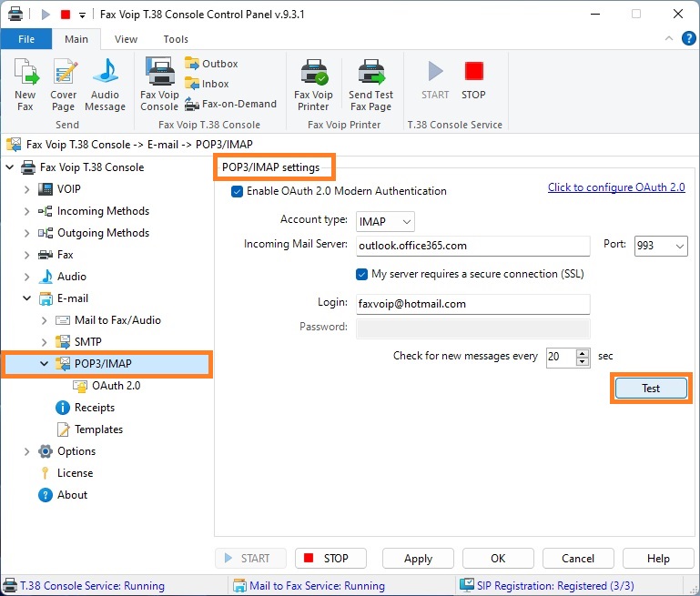
Task: Select the Audio tree node
Action: (72, 277)
